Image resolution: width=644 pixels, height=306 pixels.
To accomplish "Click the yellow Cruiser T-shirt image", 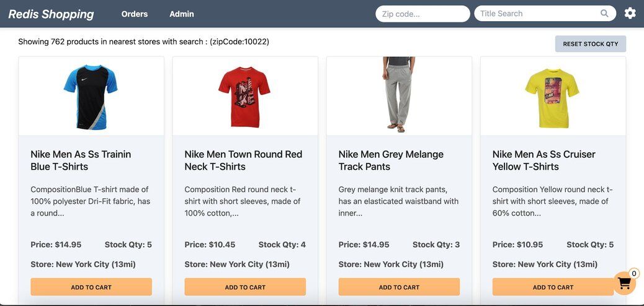I will pos(552,97).
